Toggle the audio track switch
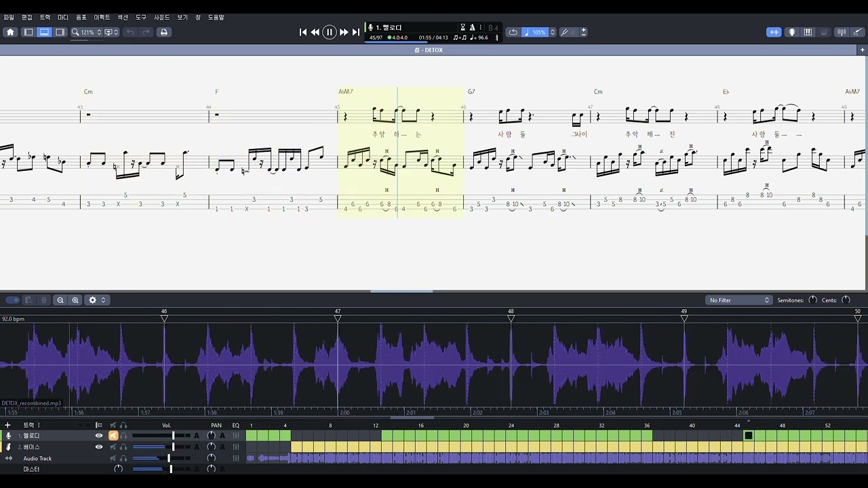Viewport: 868px width, 488px height. coord(12,300)
